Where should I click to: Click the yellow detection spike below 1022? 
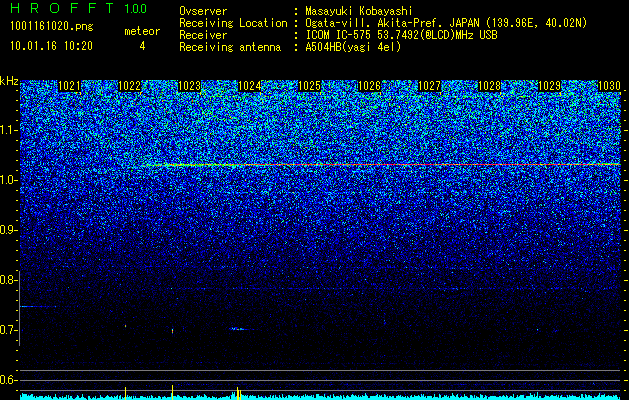(125, 393)
